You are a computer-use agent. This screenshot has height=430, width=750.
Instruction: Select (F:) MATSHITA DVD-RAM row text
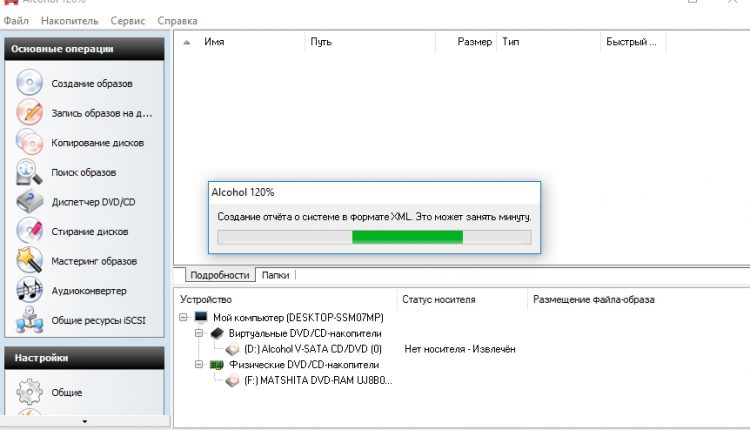[318, 381]
